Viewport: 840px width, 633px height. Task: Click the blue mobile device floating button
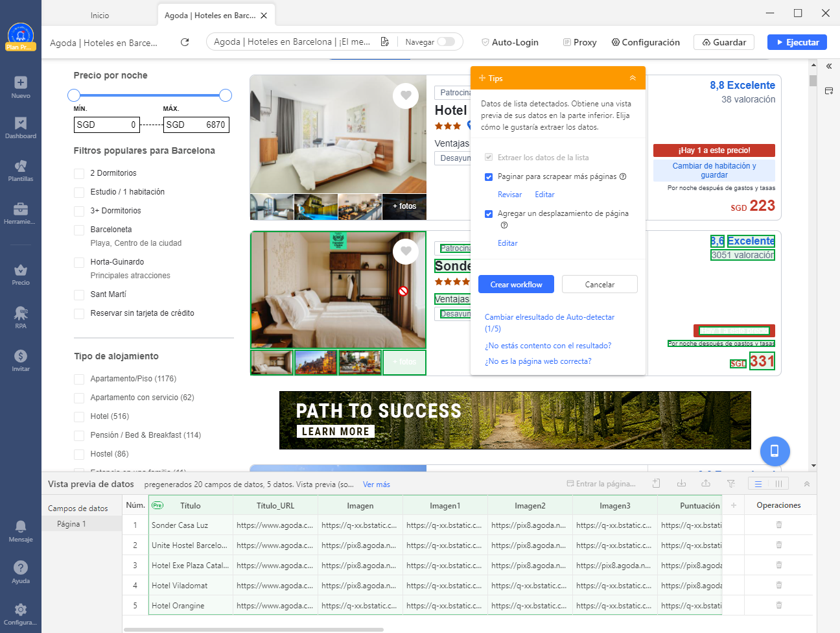pyautogui.click(x=775, y=451)
